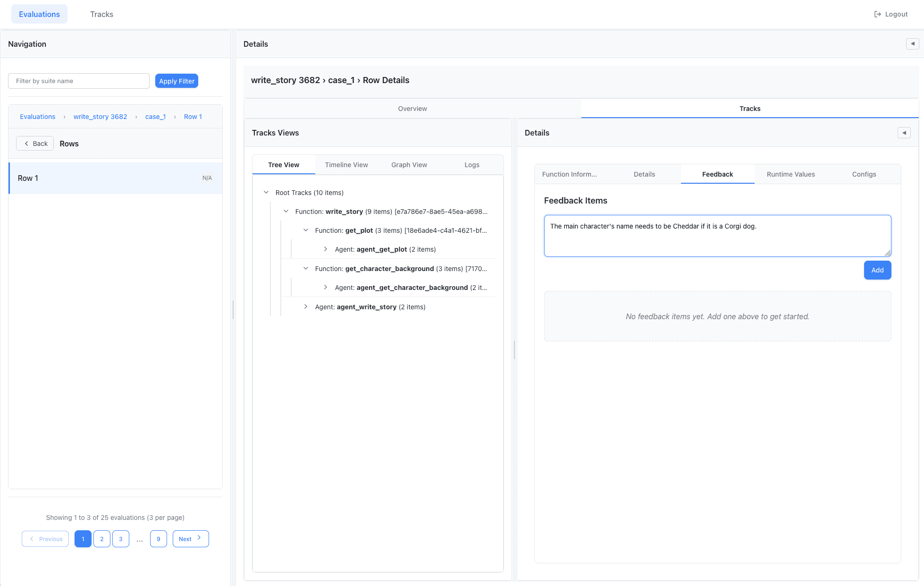
Task: Go back using the Back chevron button
Action: (x=35, y=144)
